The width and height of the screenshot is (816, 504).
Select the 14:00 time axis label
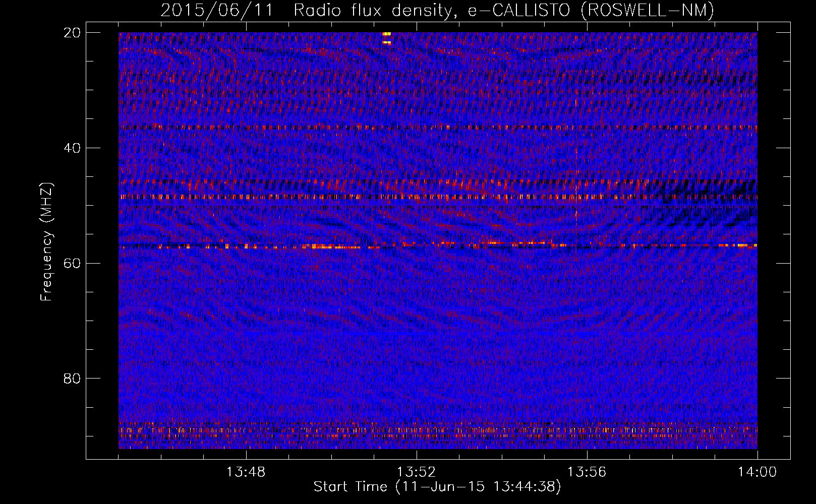pos(757,472)
